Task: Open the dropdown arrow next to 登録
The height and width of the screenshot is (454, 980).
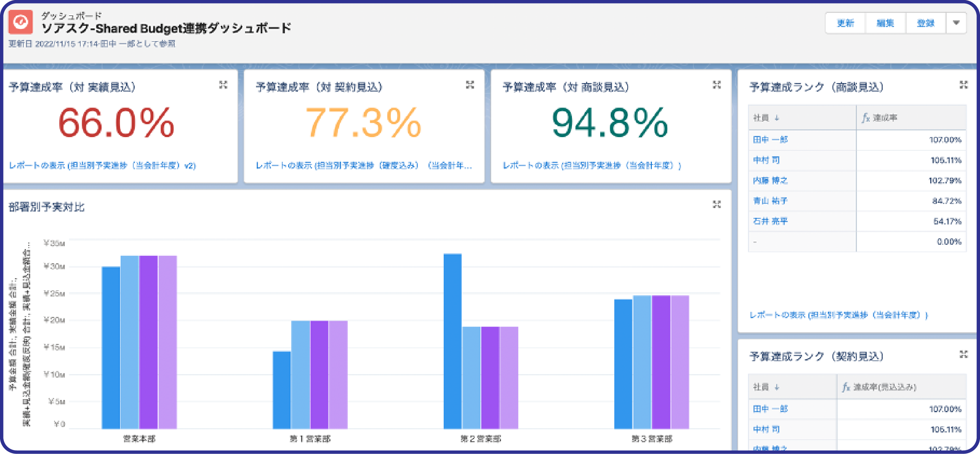Action: click(956, 23)
